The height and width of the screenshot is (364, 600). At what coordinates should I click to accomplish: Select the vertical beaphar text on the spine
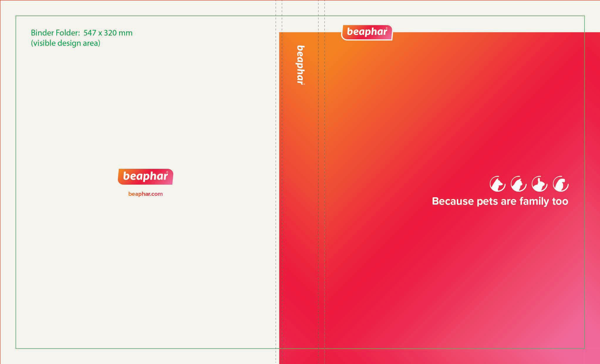[x=301, y=65]
